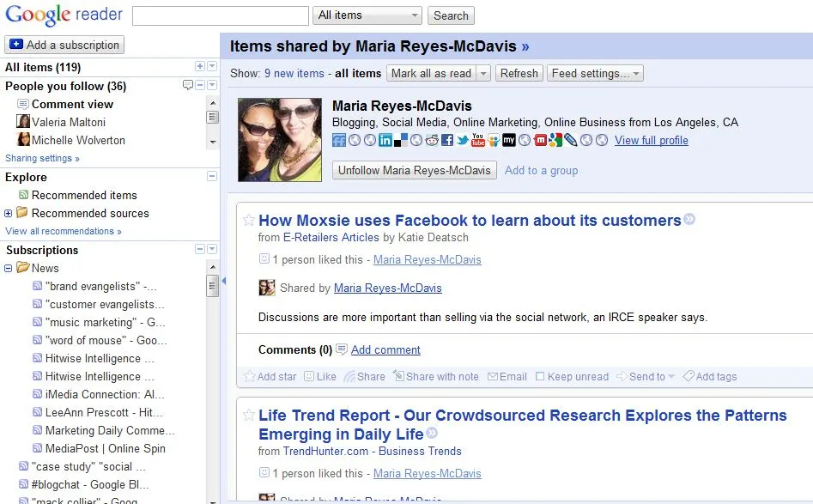Screen dimensions: 813x504
Task: Toggle Like on the Moxsie article
Action: click(320, 376)
